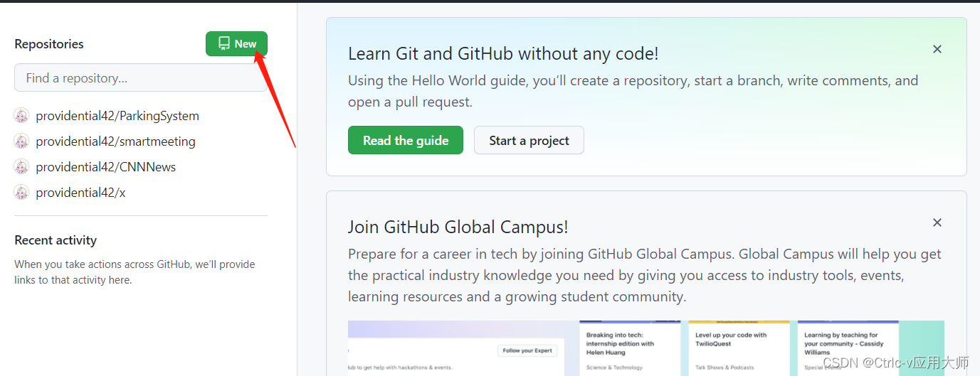
Task: Dismiss the Join GitHub Global Campus card
Action: point(937,222)
